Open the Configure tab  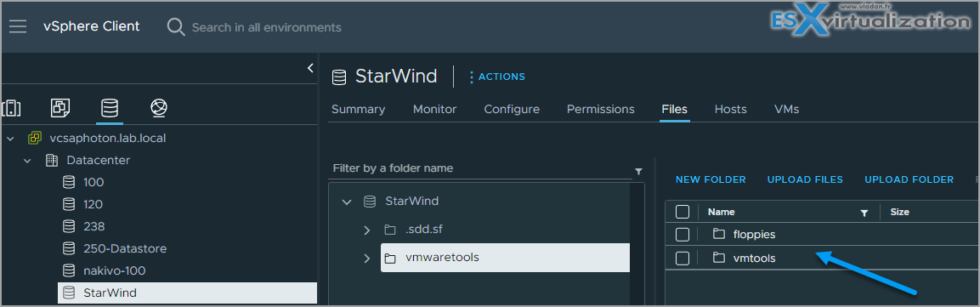(512, 110)
